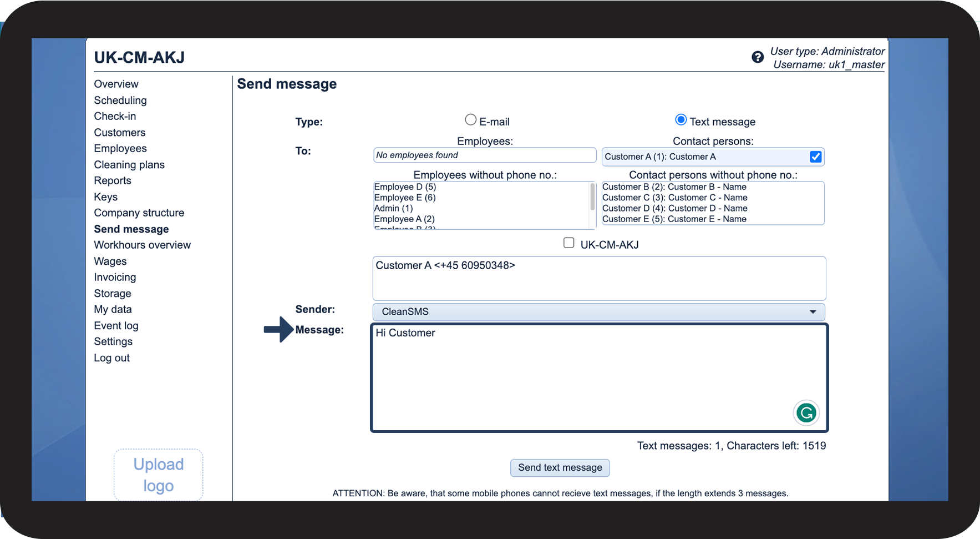The image size is (980, 539).
Task: Uncheck the Customer A contact checkbox
Action: pos(815,157)
